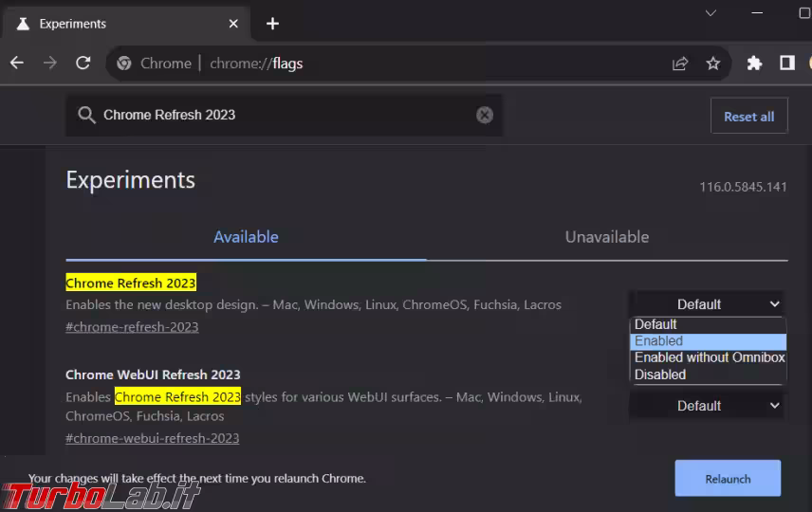Expand the Chrome Refresh 2023 dropdown
The width and height of the screenshot is (812, 512).
click(708, 304)
